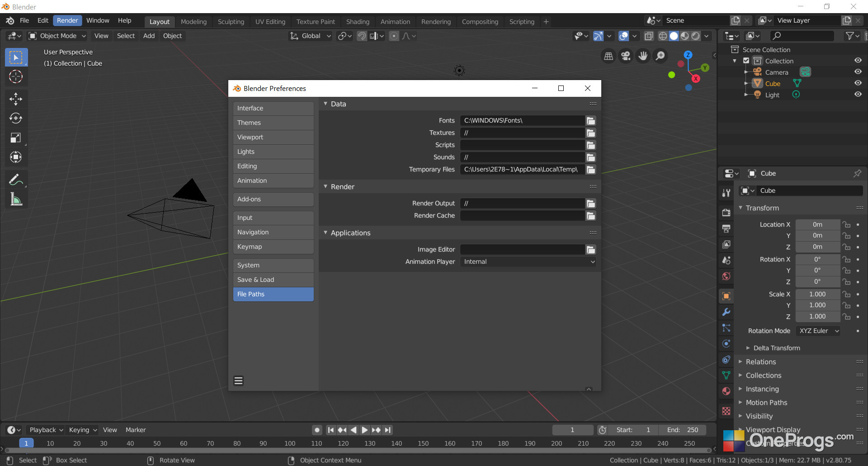Viewport: 868px width, 466px height.
Task: Open the Preferences hamburger menu
Action: [238, 381]
